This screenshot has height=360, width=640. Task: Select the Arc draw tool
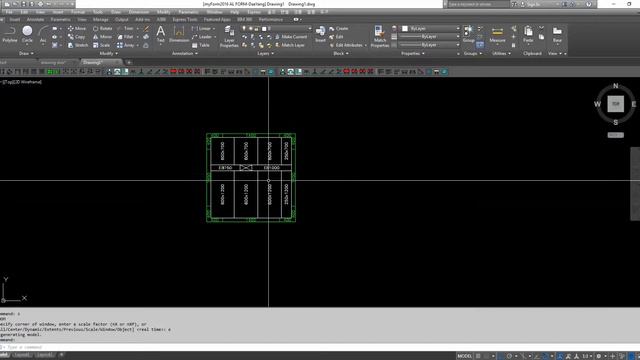coord(43,34)
